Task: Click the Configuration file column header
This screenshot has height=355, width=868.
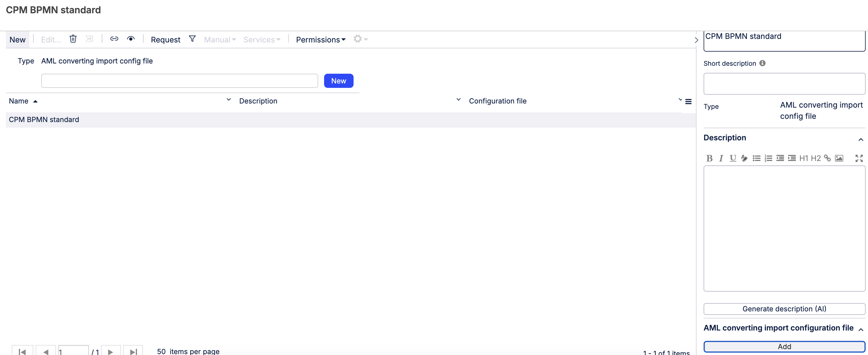Action: tap(498, 101)
